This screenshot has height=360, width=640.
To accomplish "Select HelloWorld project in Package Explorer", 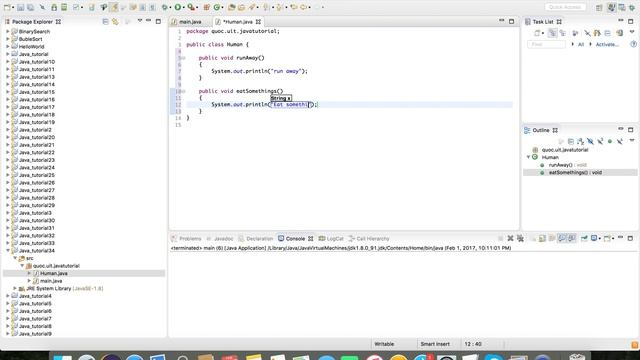I will pos(31,47).
